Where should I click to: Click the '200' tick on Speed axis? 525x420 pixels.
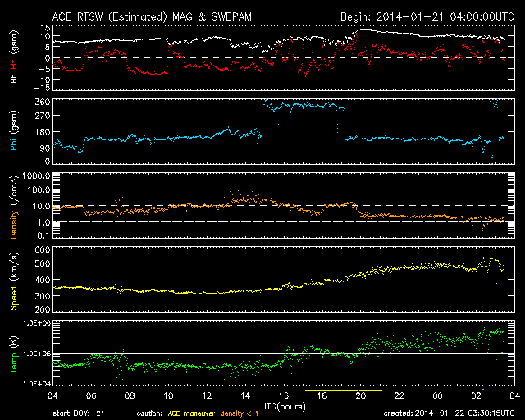coord(43,308)
